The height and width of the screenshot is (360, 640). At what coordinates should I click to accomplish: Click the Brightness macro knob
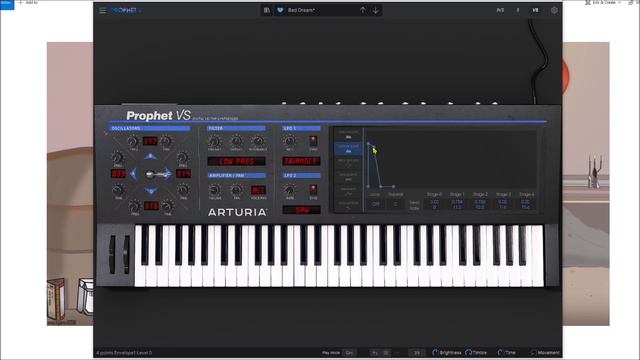tap(435, 353)
